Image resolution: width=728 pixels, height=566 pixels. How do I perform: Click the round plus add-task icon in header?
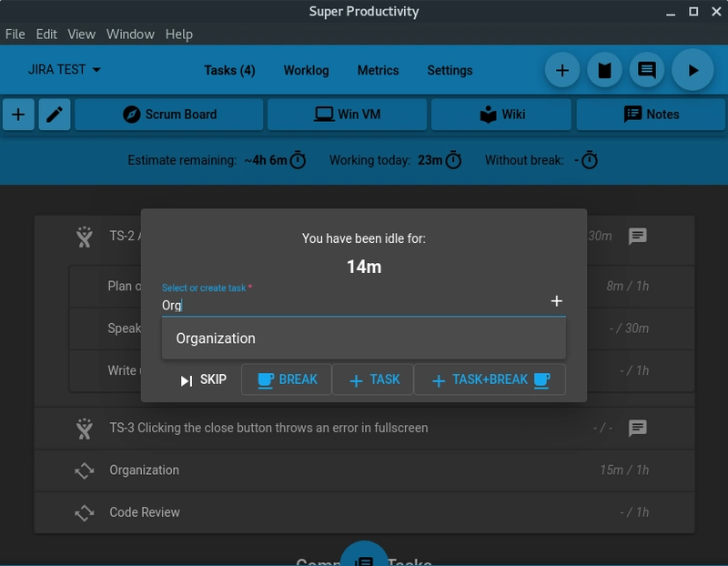click(562, 70)
